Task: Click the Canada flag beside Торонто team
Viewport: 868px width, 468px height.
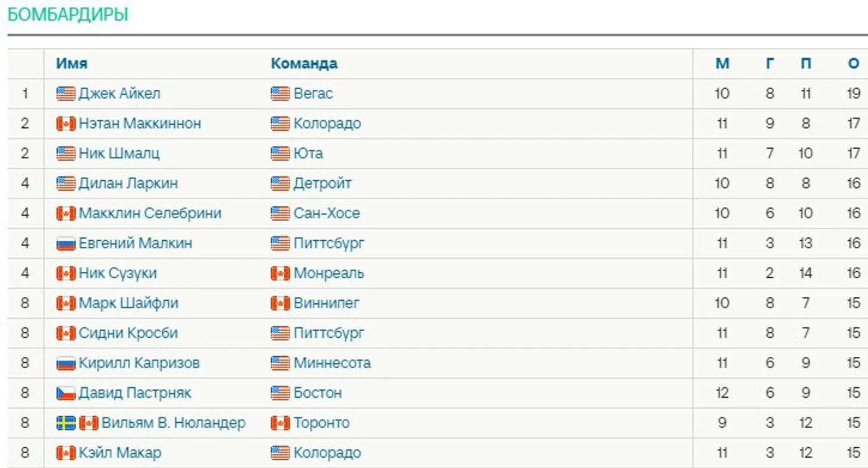Action: click(x=280, y=423)
